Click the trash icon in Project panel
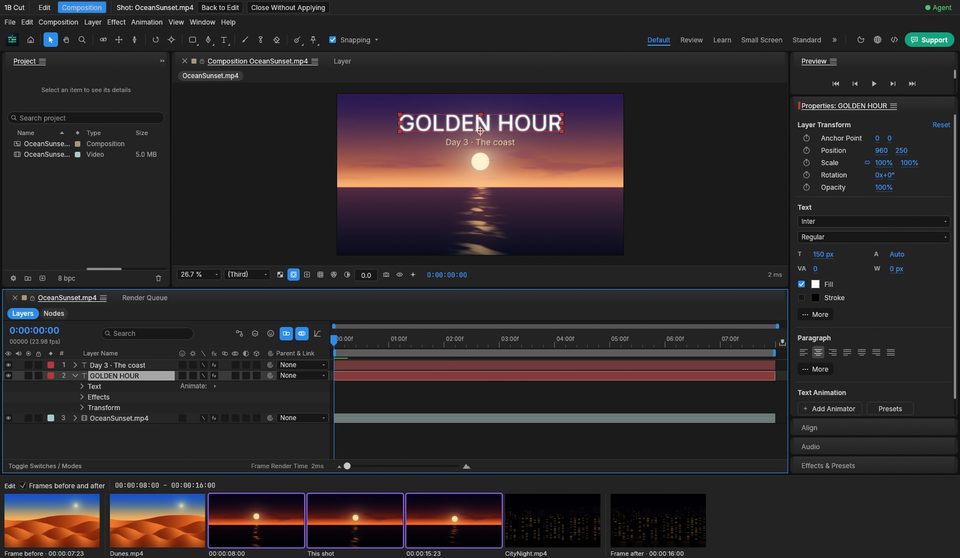This screenshot has width=960, height=558. coord(159,278)
